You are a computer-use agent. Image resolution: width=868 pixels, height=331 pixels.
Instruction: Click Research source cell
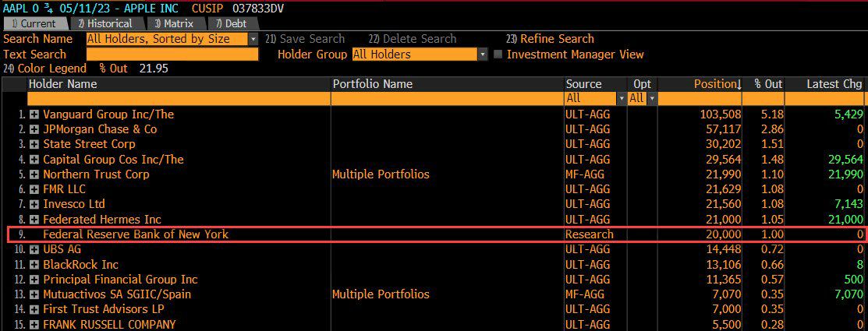pos(589,234)
